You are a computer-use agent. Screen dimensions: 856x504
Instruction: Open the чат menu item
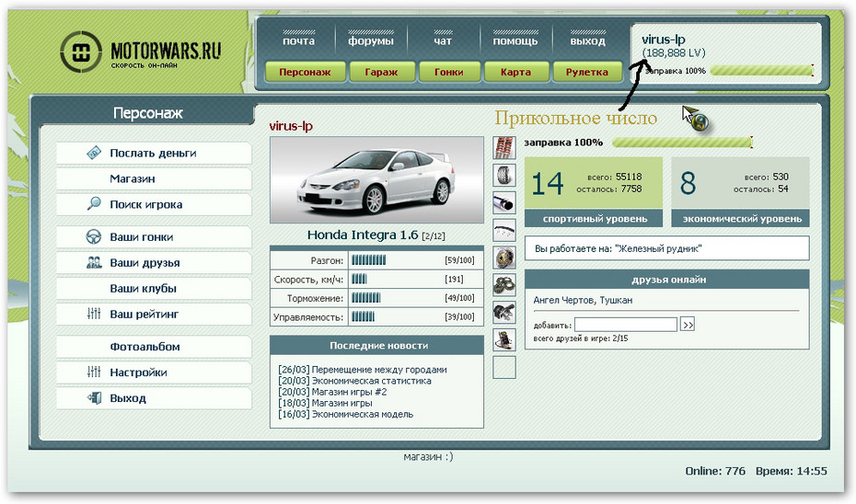click(443, 40)
